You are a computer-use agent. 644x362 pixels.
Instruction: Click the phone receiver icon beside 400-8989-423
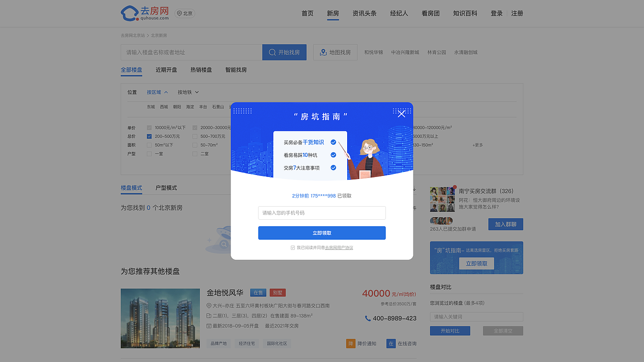[x=369, y=318]
